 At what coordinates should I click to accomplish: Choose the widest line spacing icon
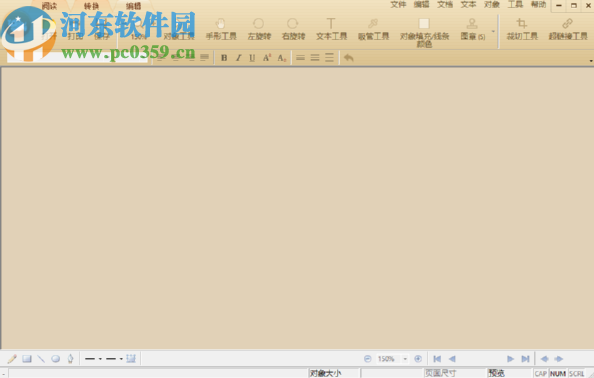pyautogui.click(x=329, y=58)
